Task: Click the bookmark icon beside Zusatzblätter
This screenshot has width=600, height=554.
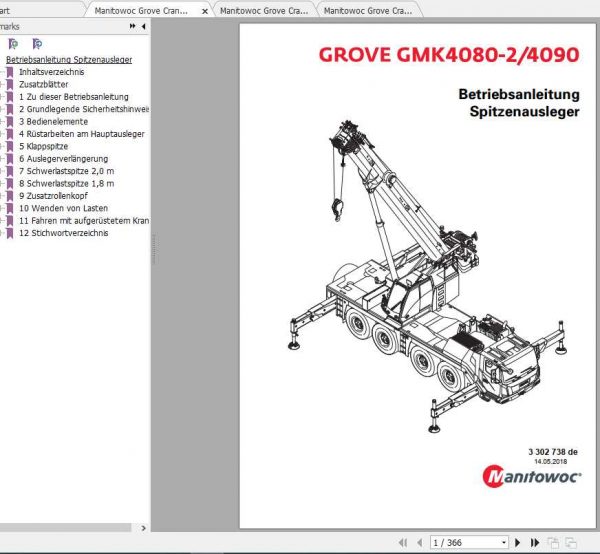Action: coord(10,84)
